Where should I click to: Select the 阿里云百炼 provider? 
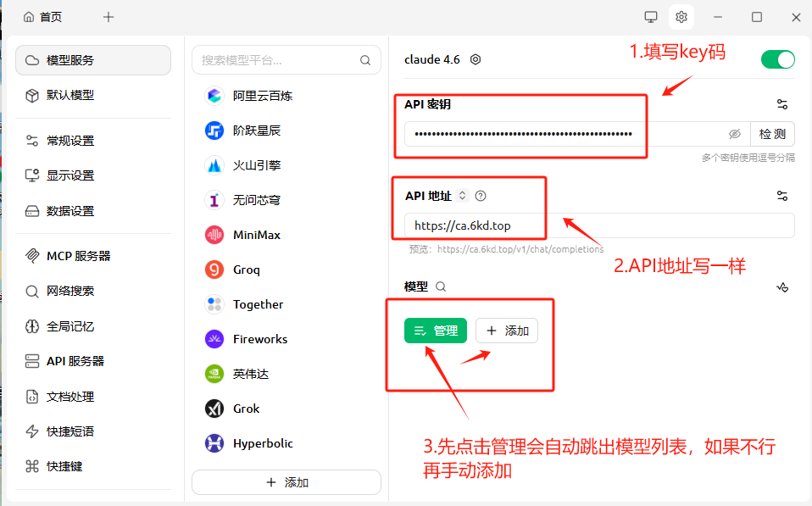click(286, 96)
